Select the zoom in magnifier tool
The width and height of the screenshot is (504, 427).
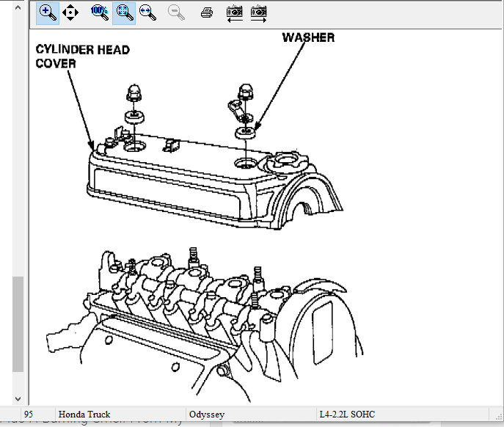coord(48,13)
